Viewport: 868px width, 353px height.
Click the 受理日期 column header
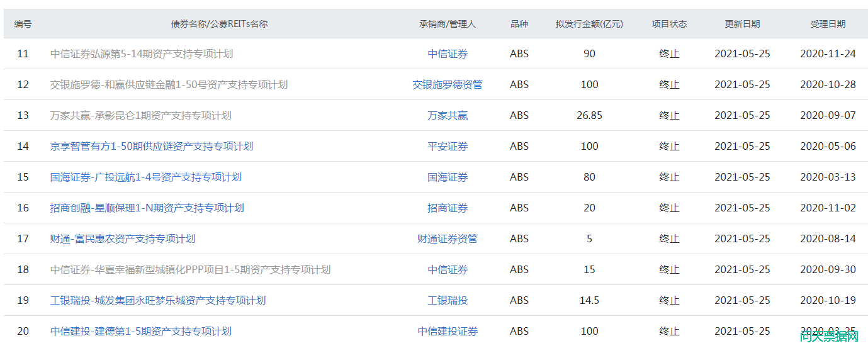coord(828,24)
